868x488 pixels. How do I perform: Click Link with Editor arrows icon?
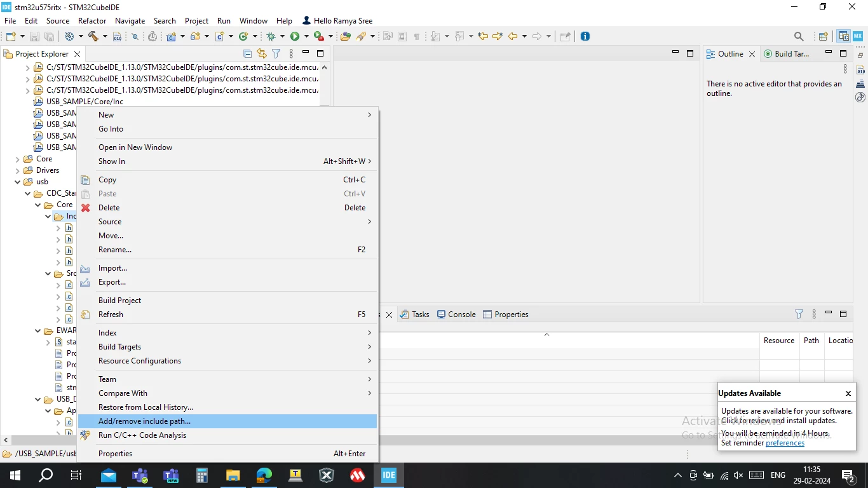[262, 54]
